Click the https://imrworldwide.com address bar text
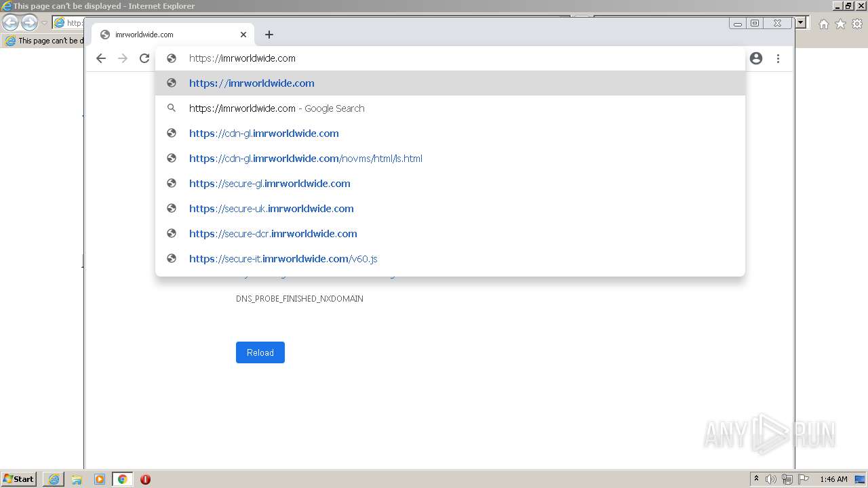This screenshot has width=868, height=488. pos(242,58)
